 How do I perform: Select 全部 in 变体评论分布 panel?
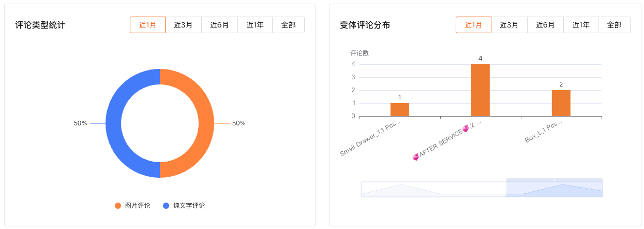pos(614,25)
